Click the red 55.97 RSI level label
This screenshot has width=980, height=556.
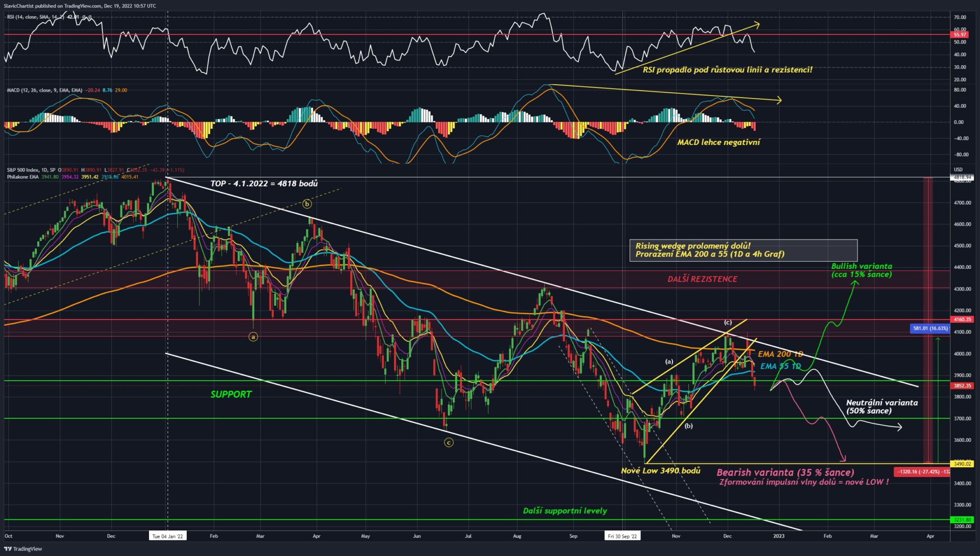pyautogui.click(x=960, y=35)
